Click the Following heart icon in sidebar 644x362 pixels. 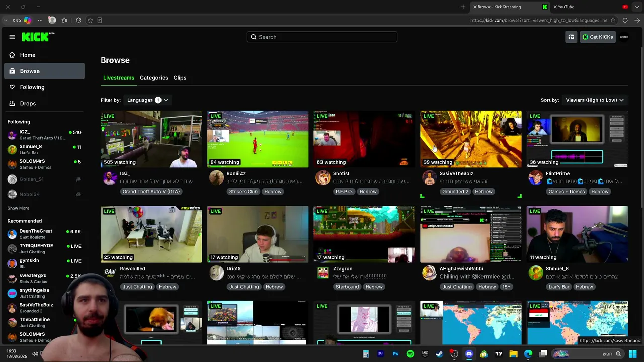[12, 87]
